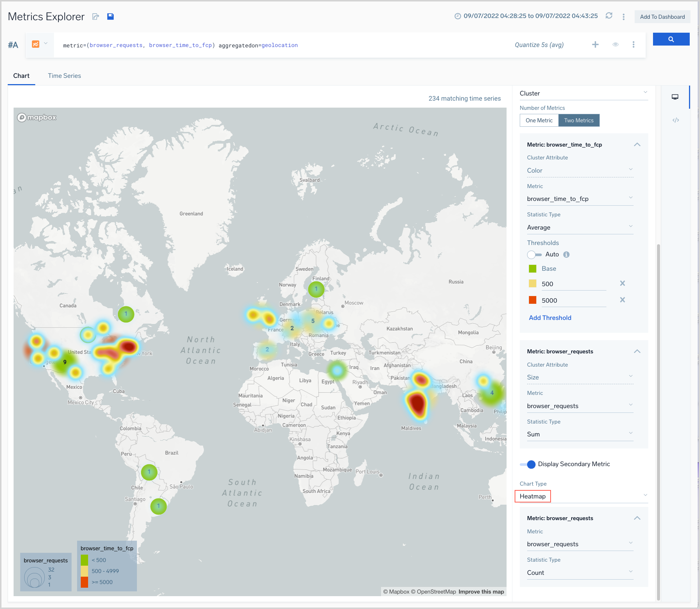The width and height of the screenshot is (700, 609).
Task: Toggle query visibility eye icon
Action: (615, 44)
